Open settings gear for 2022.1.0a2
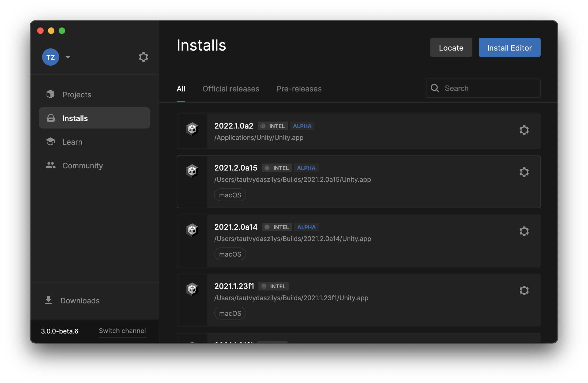588x383 pixels. tap(524, 130)
